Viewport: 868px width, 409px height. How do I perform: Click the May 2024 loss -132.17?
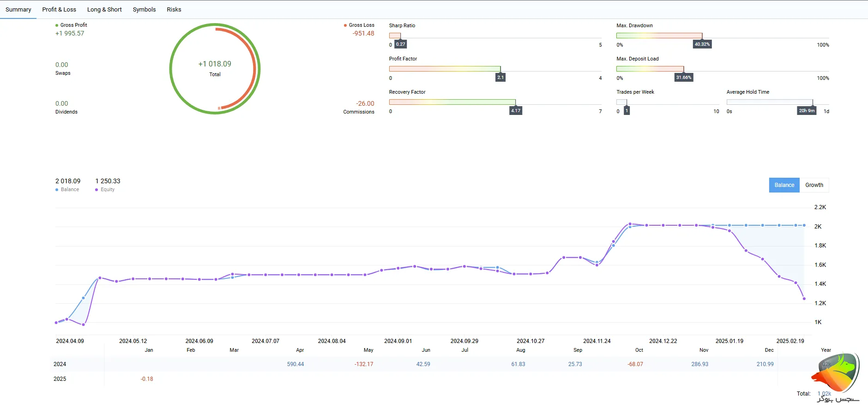364,364
